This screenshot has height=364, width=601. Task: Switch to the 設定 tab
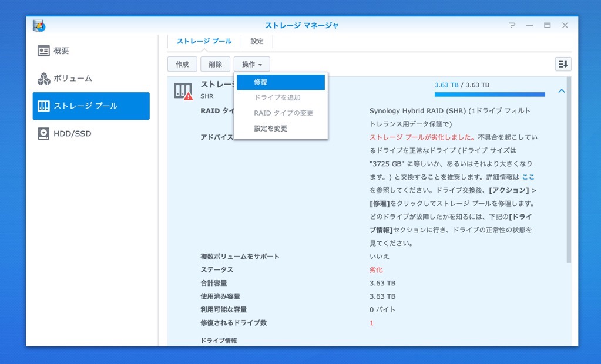pos(257,41)
